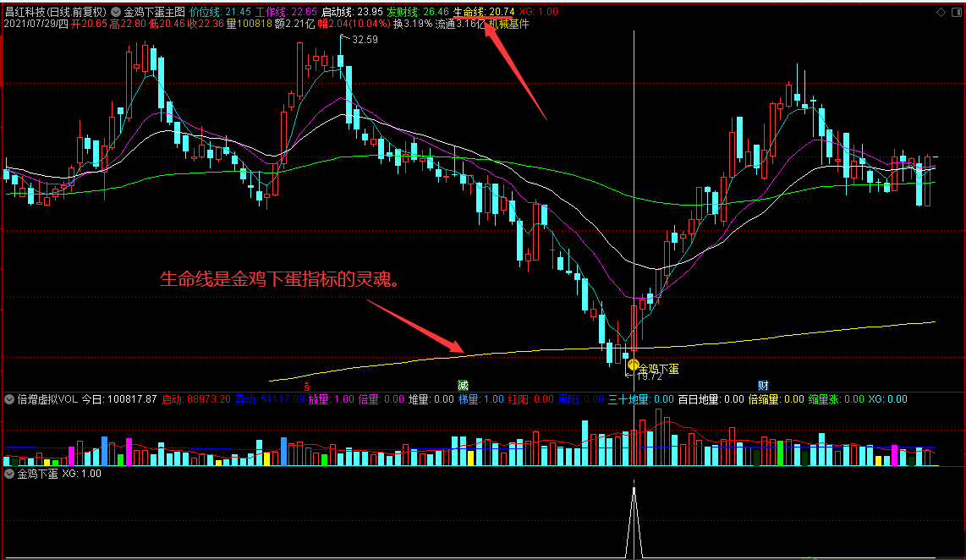Click the 价位线: 21.45 label
Screen dimensions: 966x560
pos(221,12)
